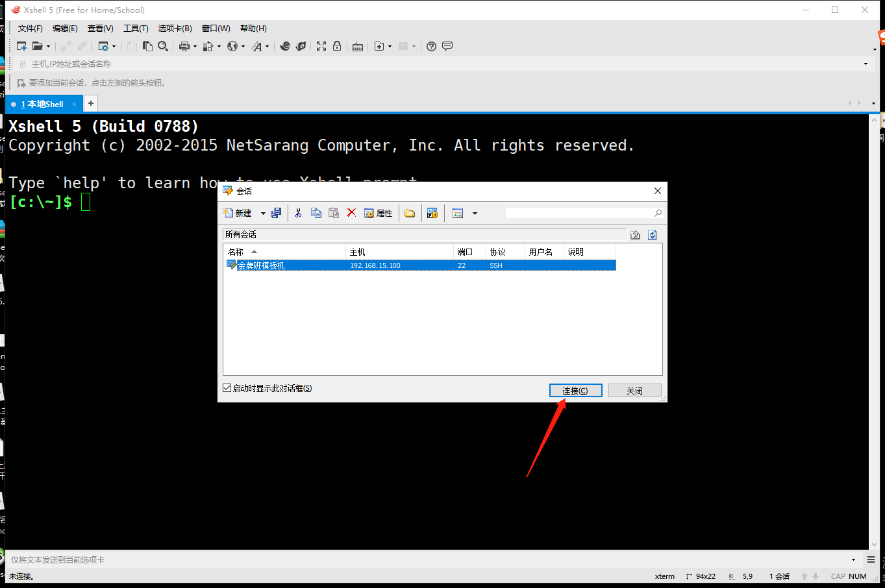Click the Paste icon in session dialog
The width and height of the screenshot is (885, 588).
click(334, 213)
